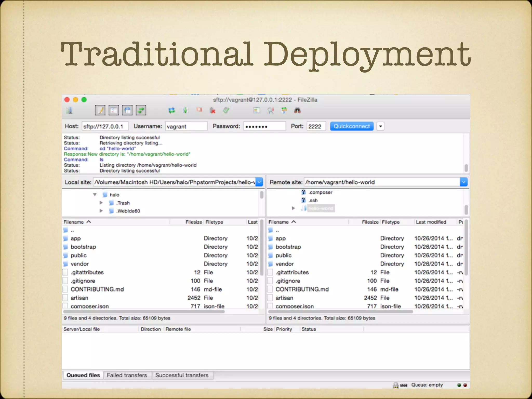Expand the .WebIde60 folder in local tree

pyautogui.click(x=101, y=211)
